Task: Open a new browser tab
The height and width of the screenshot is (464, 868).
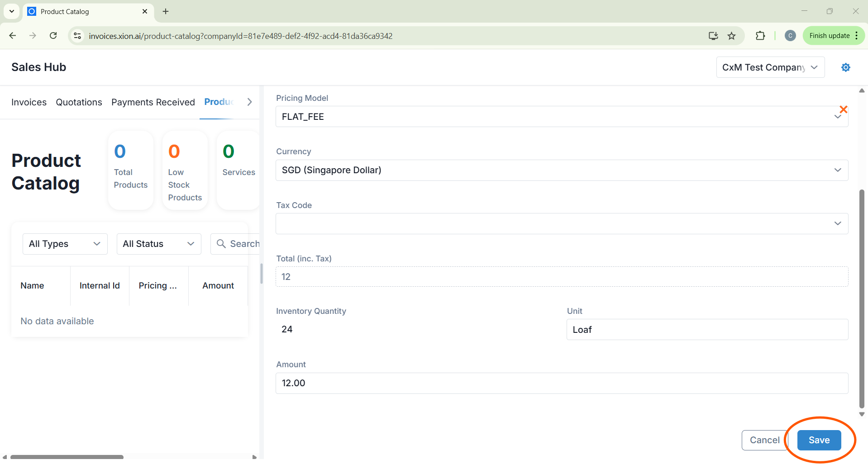Action: (x=166, y=11)
